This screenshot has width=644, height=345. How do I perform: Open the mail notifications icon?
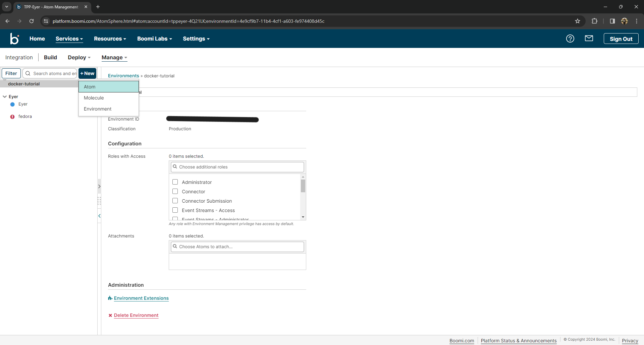(x=589, y=38)
